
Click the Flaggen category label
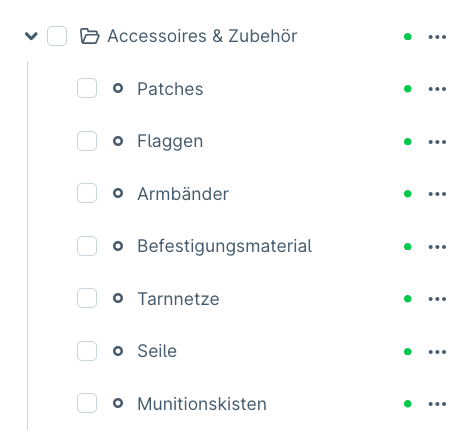coord(170,141)
